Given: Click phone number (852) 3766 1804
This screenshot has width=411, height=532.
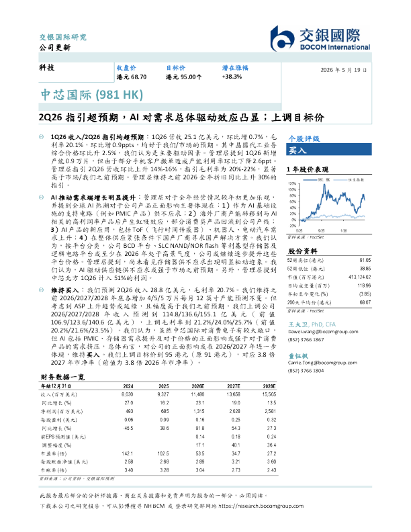Looking at the screenshot, I should tap(306, 371).
